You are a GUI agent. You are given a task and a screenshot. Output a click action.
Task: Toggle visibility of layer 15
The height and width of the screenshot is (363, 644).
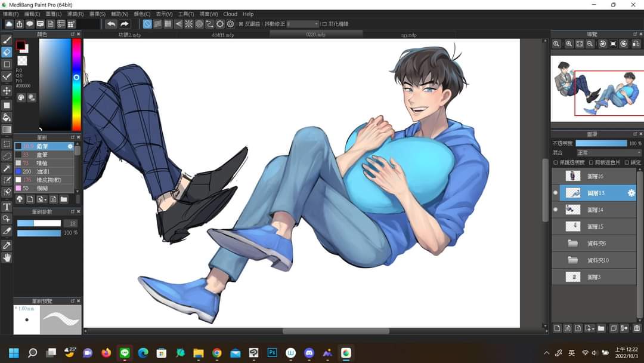click(556, 226)
